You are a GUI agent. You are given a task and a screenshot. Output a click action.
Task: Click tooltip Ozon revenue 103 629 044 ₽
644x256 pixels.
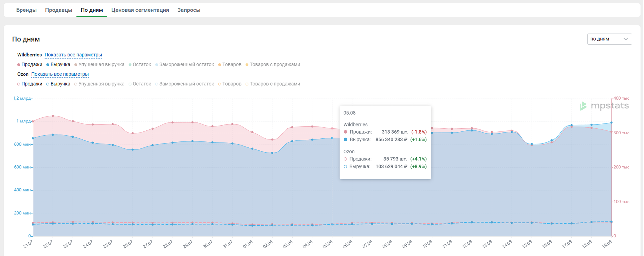point(391,167)
